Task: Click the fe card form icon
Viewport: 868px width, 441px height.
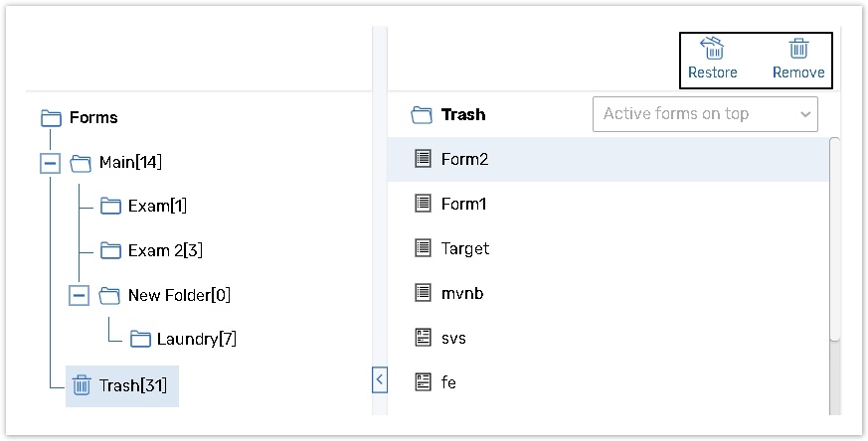Action: [x=423, y=381]
